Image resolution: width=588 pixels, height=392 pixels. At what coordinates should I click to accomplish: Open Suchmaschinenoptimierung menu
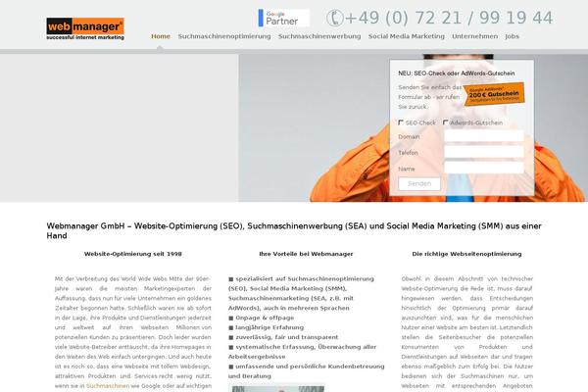tap(224, 36)
